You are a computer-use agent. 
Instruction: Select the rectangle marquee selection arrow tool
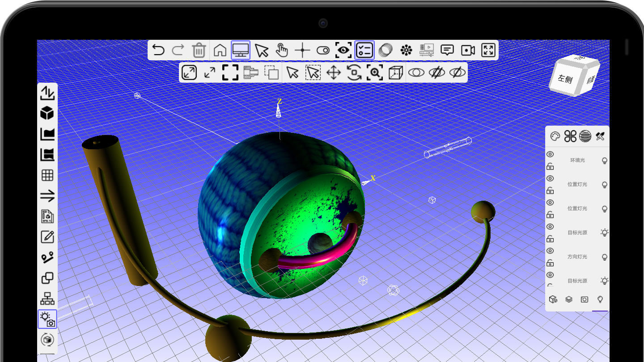(x=313, y=72)
